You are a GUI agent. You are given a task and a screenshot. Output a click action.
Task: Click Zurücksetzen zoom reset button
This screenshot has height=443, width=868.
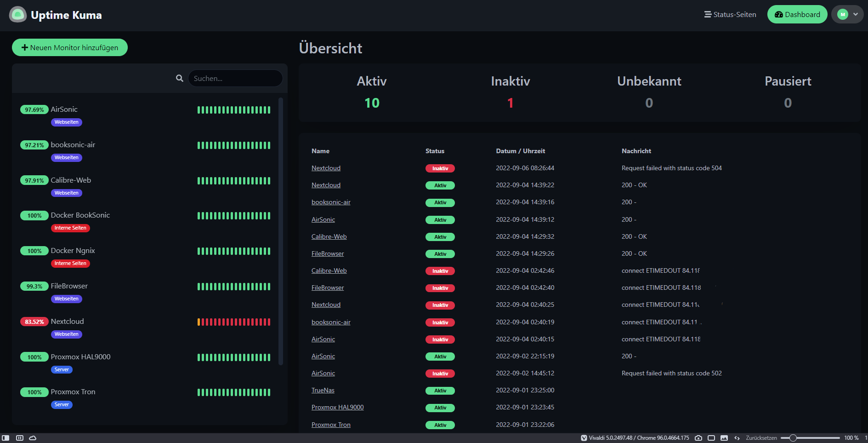761,438
